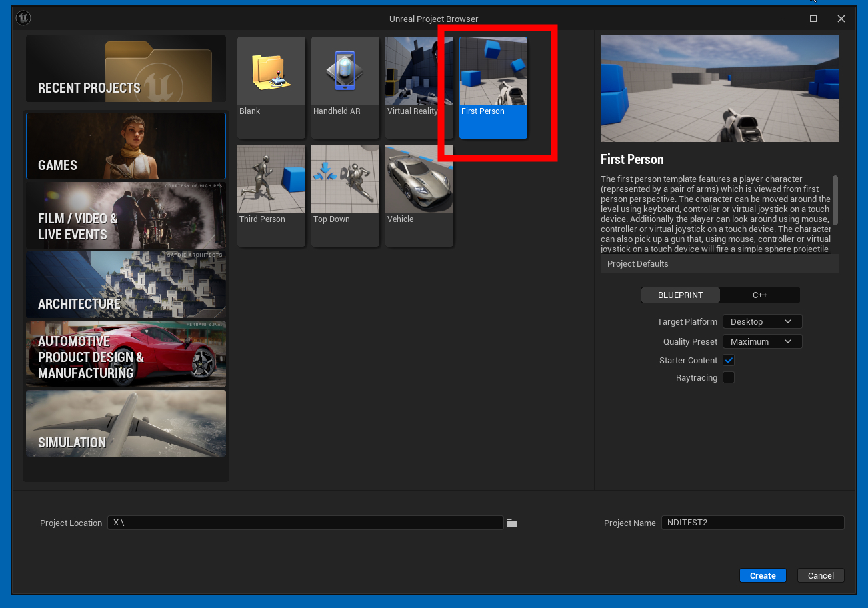Viewport: 868px width, 608px height.
Task: Open the Recent Projects category
Action: (x=126, y=69)
